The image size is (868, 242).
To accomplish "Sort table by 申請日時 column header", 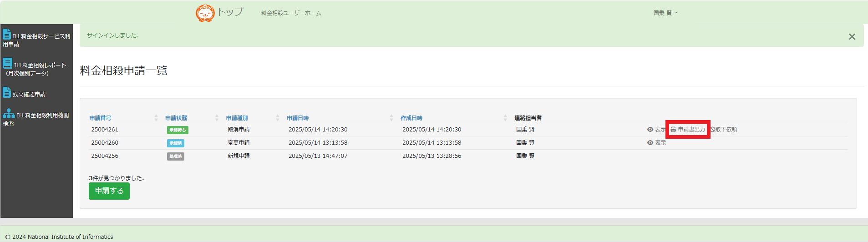I will click(x=298, y=118).
